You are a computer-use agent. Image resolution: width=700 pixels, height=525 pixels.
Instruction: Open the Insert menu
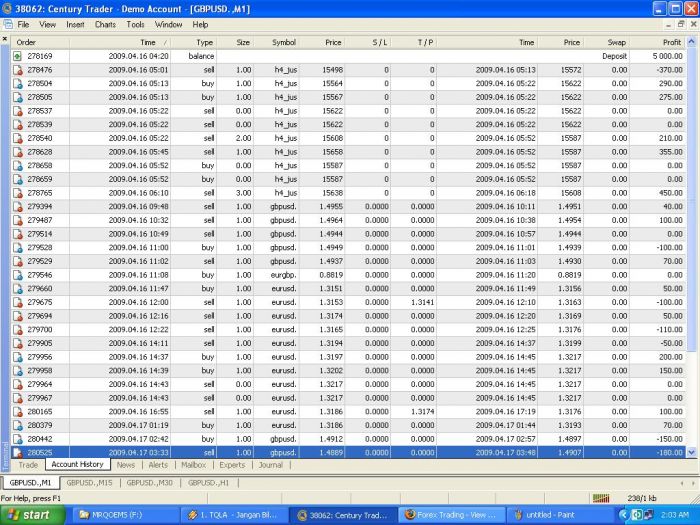point(75,24)
